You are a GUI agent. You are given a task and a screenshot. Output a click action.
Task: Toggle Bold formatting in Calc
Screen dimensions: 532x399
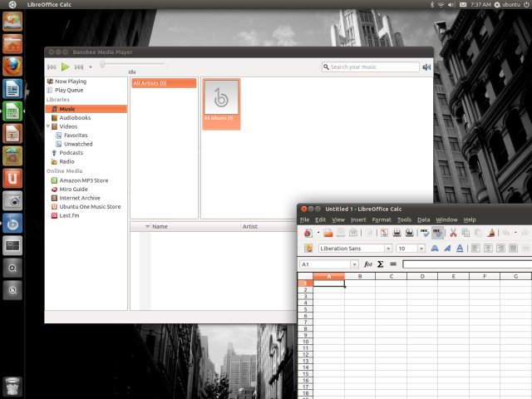(435, 249)
